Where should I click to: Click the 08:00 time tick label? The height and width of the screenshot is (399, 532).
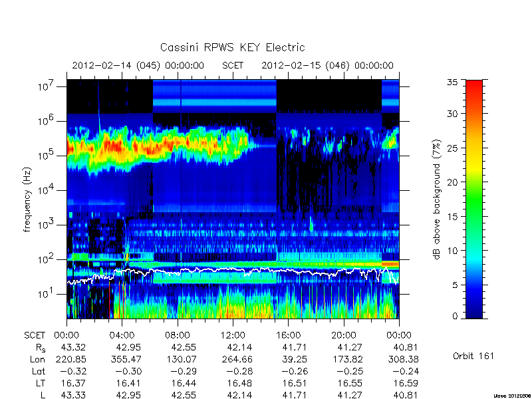178,335
